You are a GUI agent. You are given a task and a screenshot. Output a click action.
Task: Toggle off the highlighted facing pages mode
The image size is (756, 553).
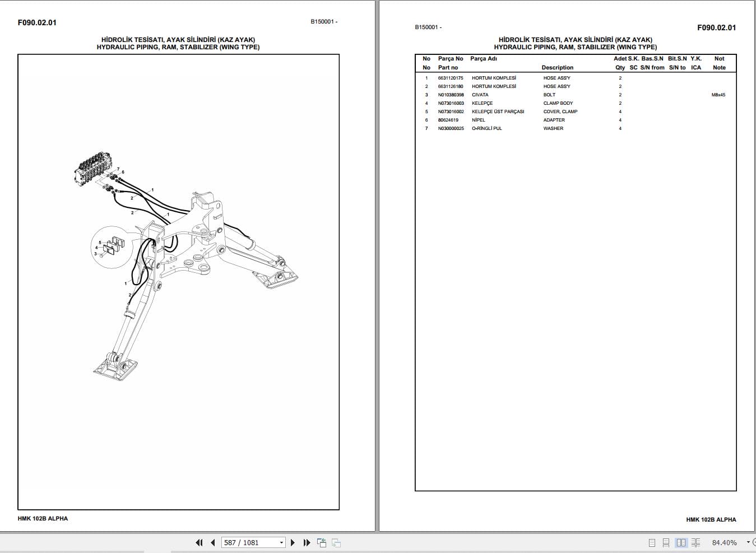coord(681,542)
